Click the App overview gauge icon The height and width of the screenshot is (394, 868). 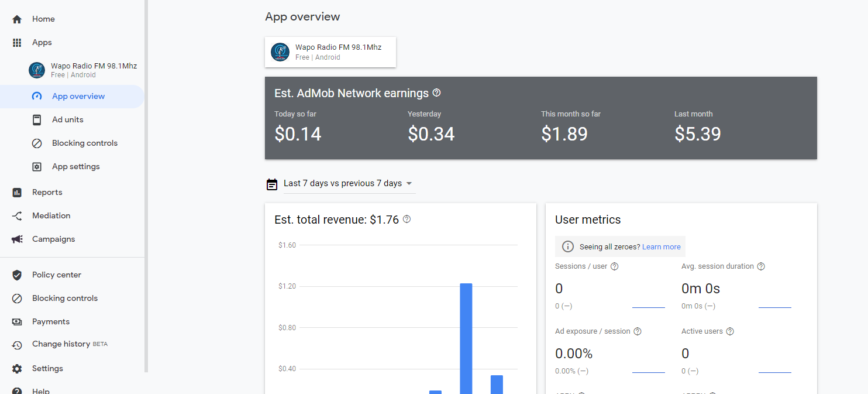pyautogui.click(x=37, y=97)
